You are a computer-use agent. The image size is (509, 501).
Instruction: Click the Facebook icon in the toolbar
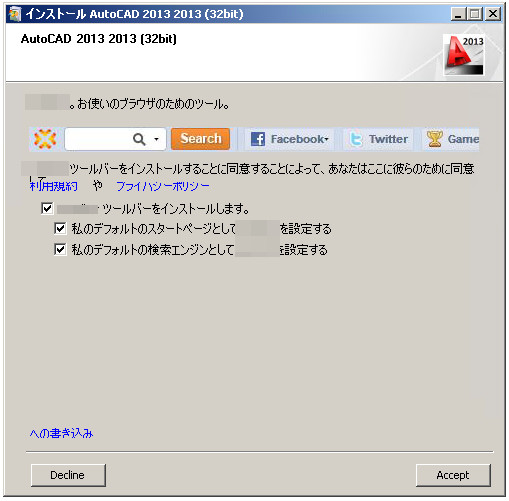(x=258, y=139)
